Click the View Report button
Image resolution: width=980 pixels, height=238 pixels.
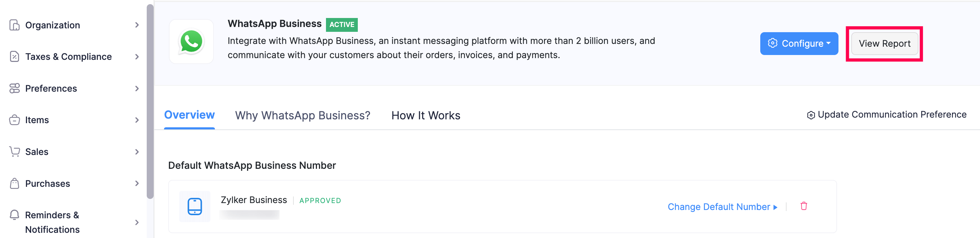884,44
